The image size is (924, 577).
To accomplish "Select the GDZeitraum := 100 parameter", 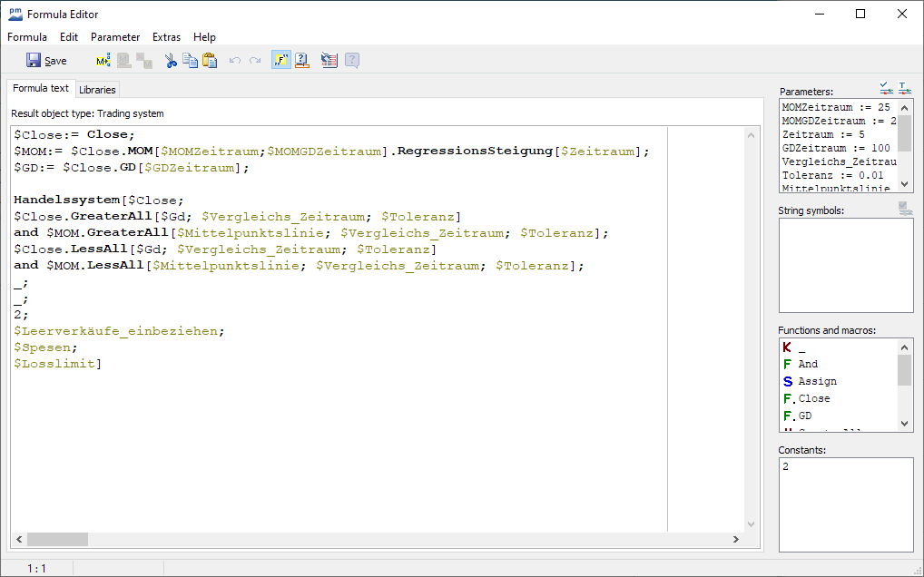I will [x=835, y=148].
